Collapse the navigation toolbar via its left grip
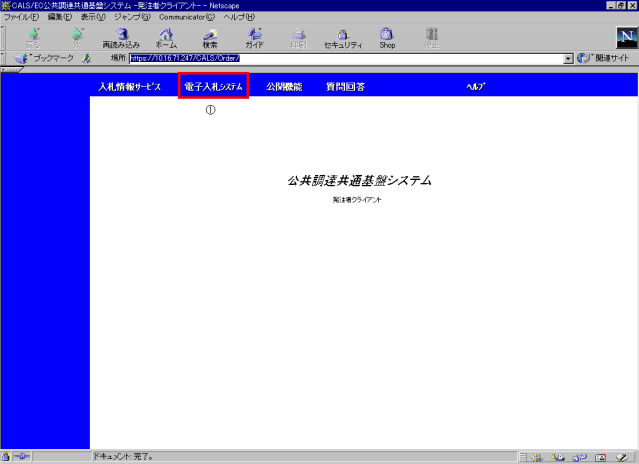The height and width of the screenshot is (464, 639). (3, 38)
